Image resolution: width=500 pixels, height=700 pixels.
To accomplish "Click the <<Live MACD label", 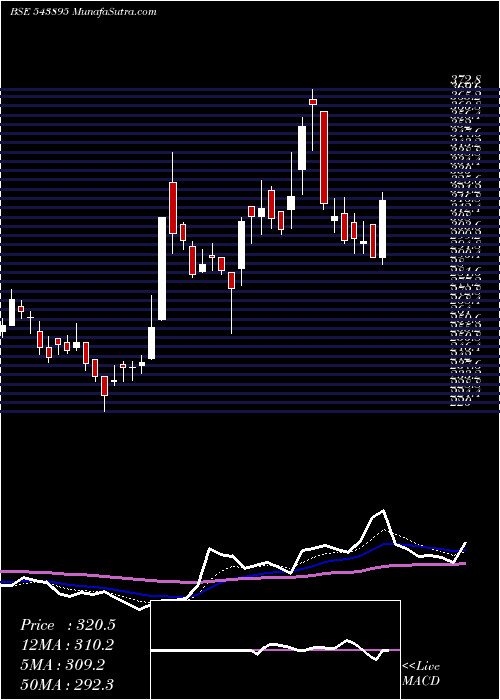I will tap(421, 674).
